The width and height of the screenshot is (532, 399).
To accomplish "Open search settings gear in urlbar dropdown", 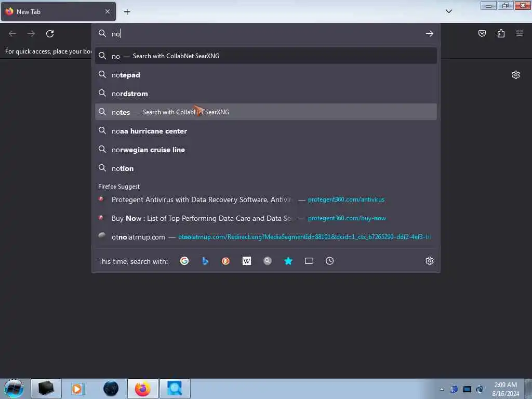I will click(x=430, y=261).
